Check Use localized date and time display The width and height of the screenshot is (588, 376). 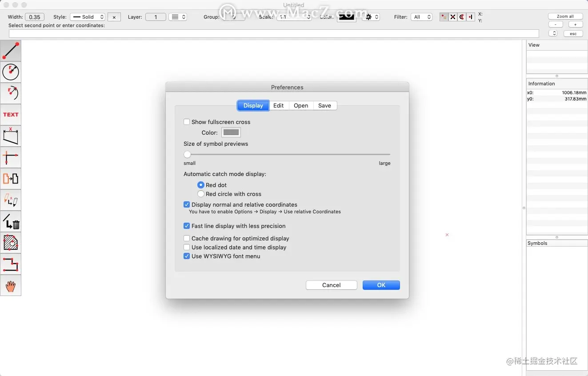pos(187,247)
